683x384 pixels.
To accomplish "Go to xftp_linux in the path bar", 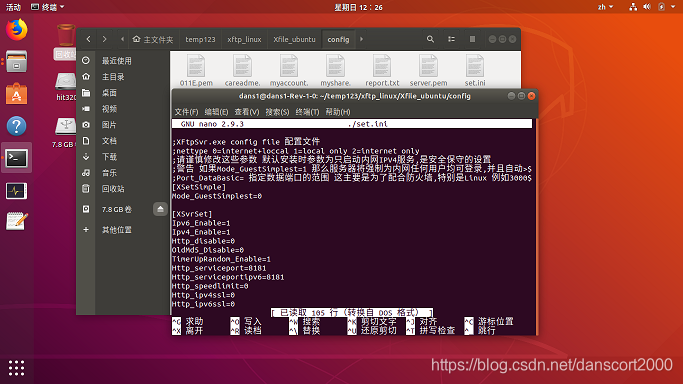I will 244,39.
